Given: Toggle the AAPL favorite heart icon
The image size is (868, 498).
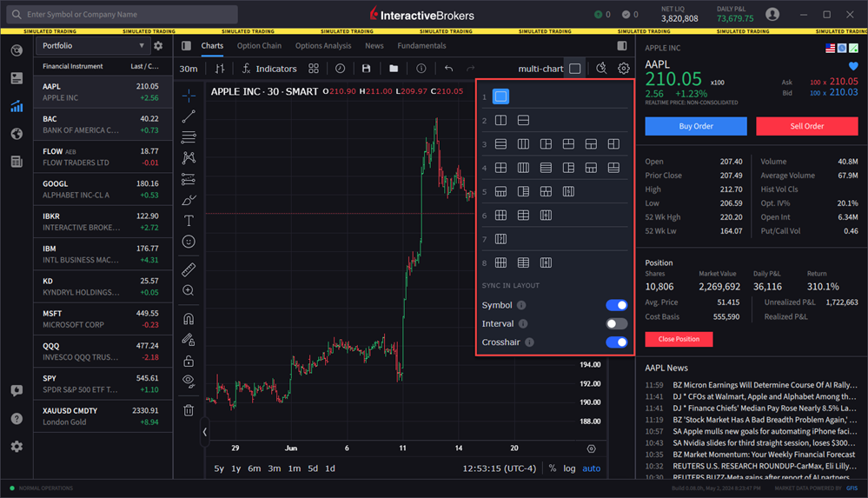Looking at the screenshot, I should point(853,66).
